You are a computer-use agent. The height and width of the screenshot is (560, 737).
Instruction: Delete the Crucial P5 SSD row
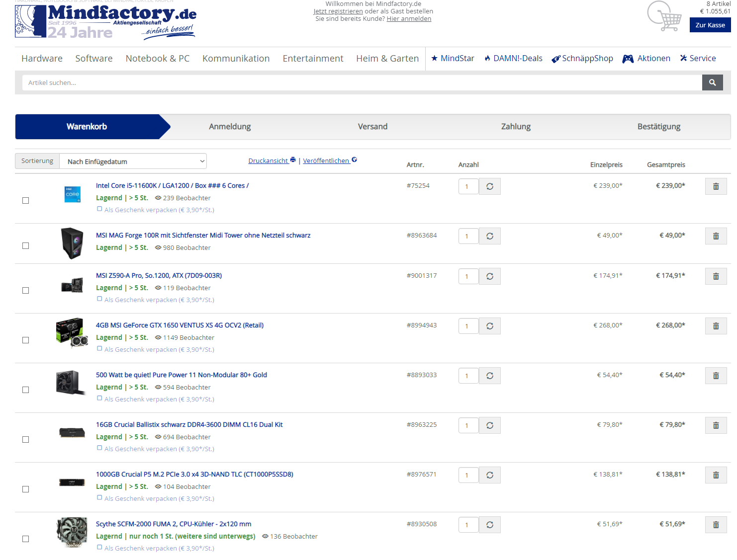716,475
